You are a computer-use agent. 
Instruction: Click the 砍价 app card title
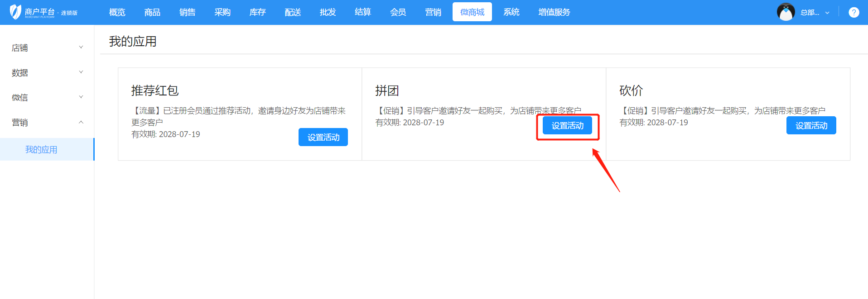(x=631, y=90)
